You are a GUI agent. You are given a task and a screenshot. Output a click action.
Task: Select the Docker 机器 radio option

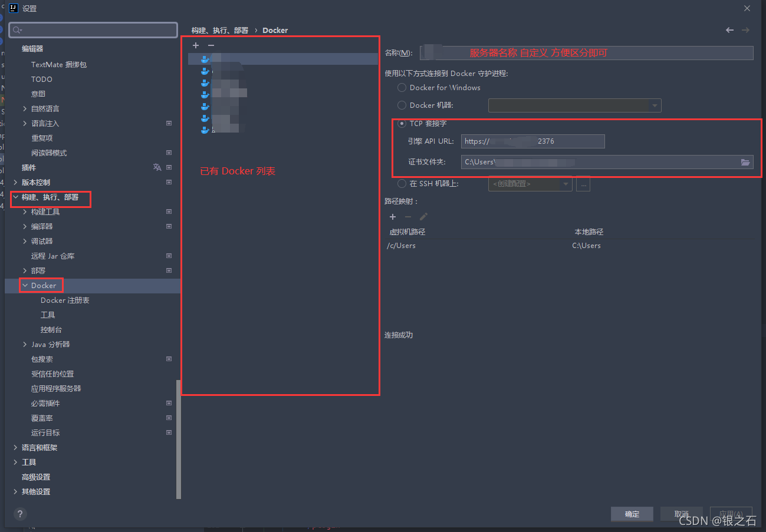tap(402, 105)
